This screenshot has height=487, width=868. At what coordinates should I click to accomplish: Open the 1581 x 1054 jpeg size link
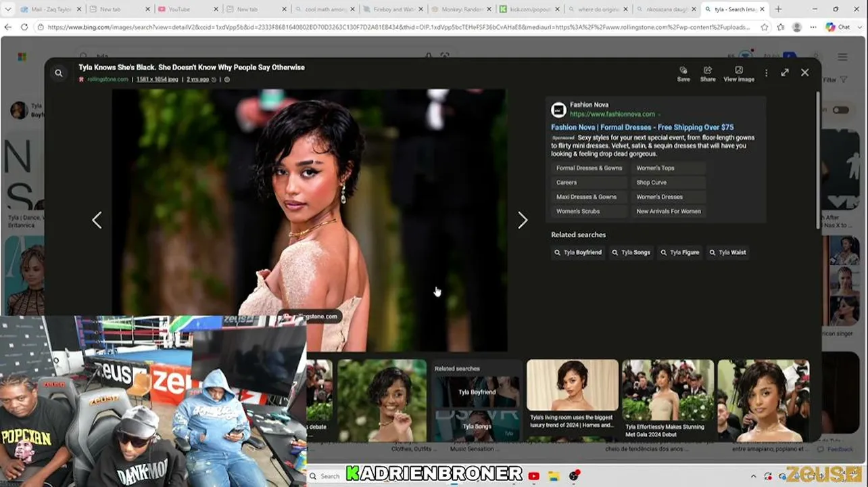pos(158,79)
